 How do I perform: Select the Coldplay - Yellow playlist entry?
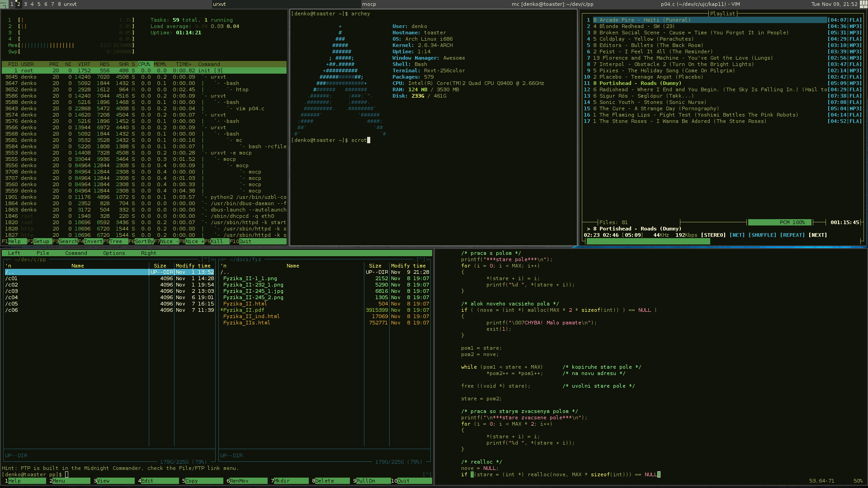[723, 39]
